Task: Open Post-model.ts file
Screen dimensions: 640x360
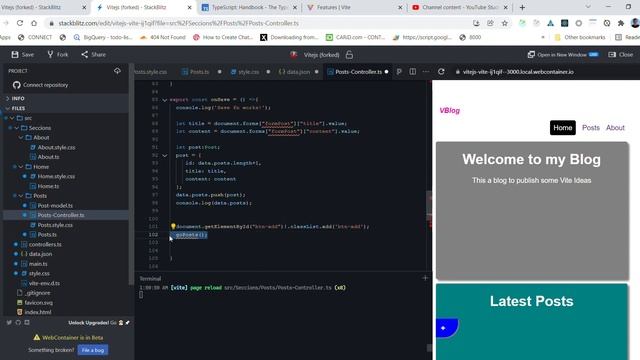Action: pos(55,205)
